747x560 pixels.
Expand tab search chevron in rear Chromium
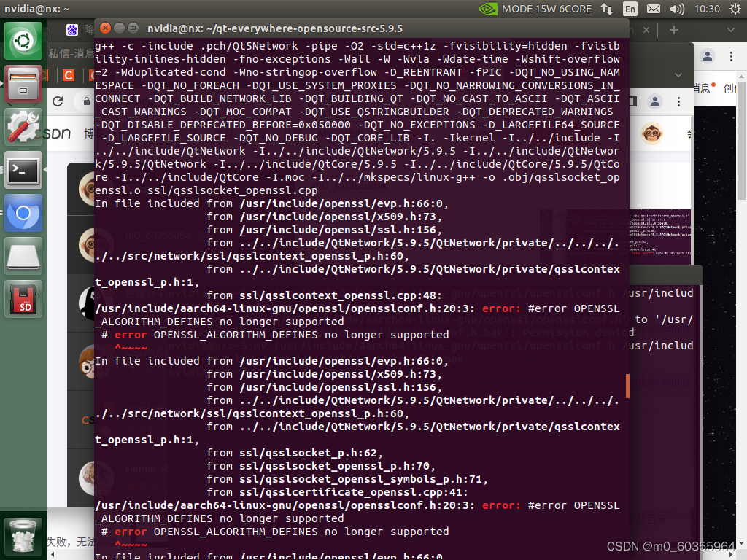pyautogui.click(x=731, y=30)
